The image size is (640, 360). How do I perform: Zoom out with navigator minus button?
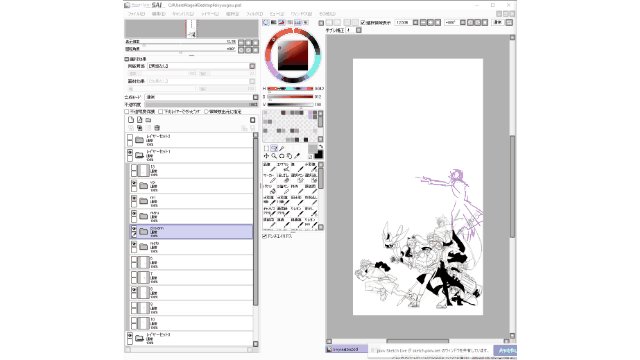pos(241,43)
